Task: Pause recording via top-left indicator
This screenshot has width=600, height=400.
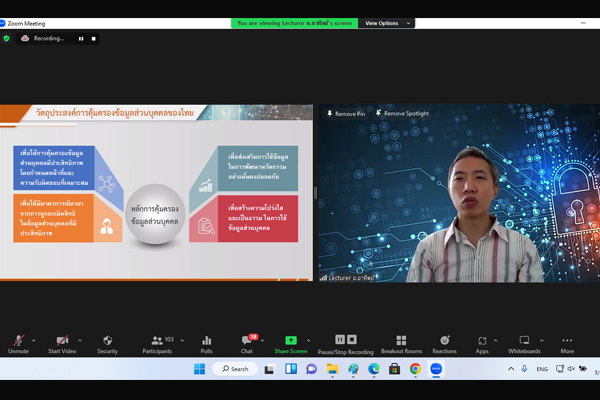Action: tap(81, 39)
